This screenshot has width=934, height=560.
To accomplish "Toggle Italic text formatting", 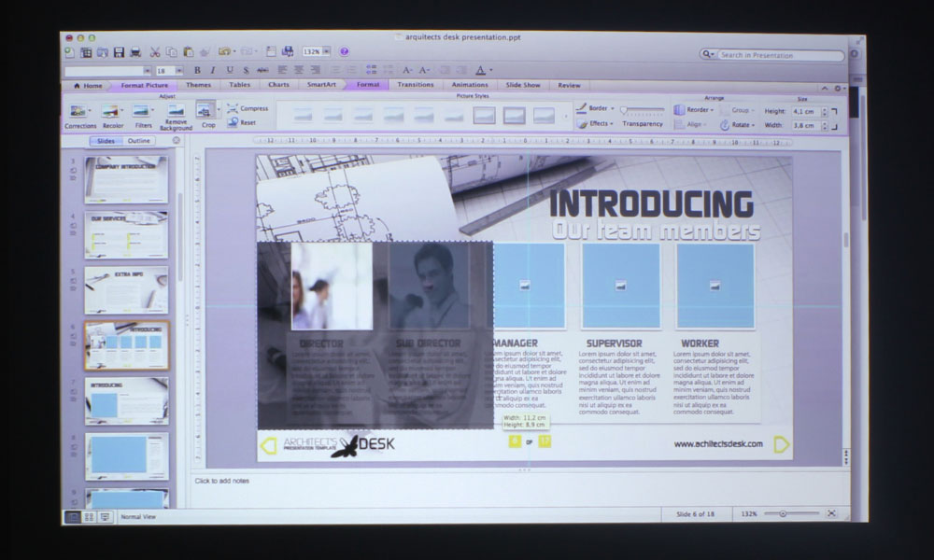I will [x=213, y=70].
